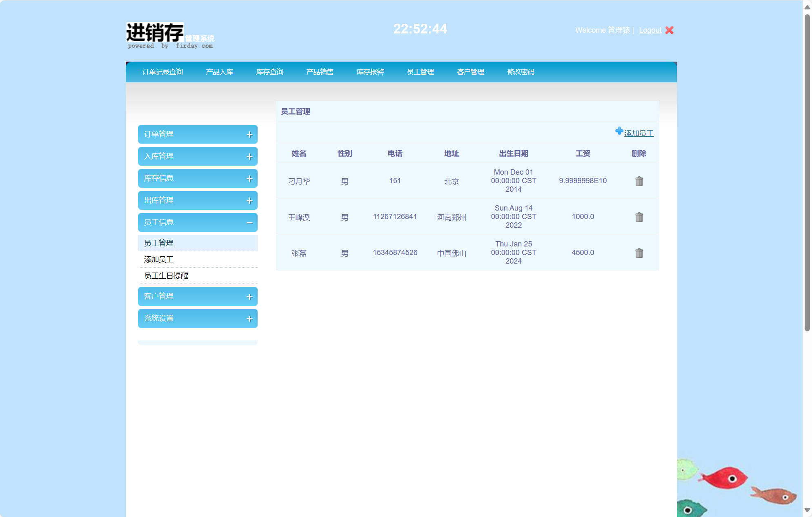The image size is (812, 517).
Task: Open 员工生日提醒 in the sidebar submenu
Action: point(166,276)
